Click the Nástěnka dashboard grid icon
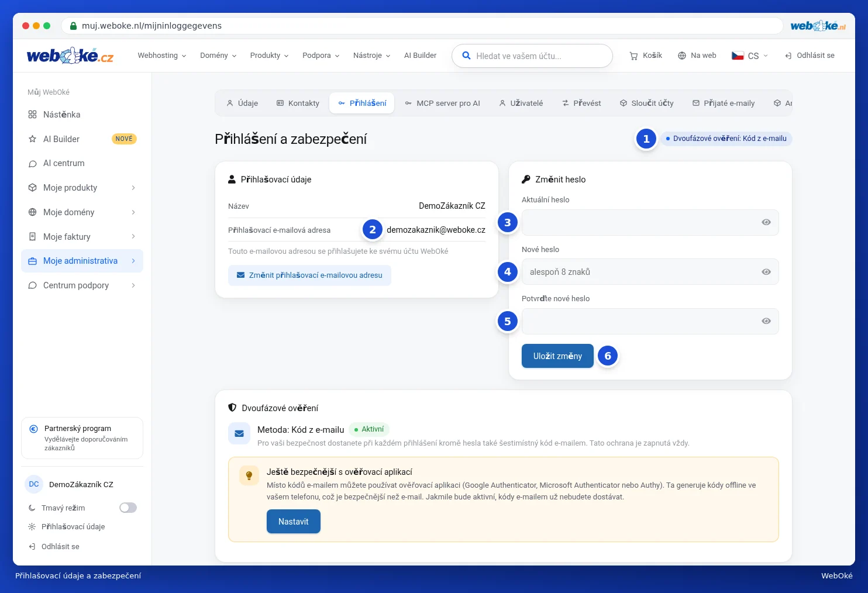The image size is (868, 593). (x=33, y=115)
